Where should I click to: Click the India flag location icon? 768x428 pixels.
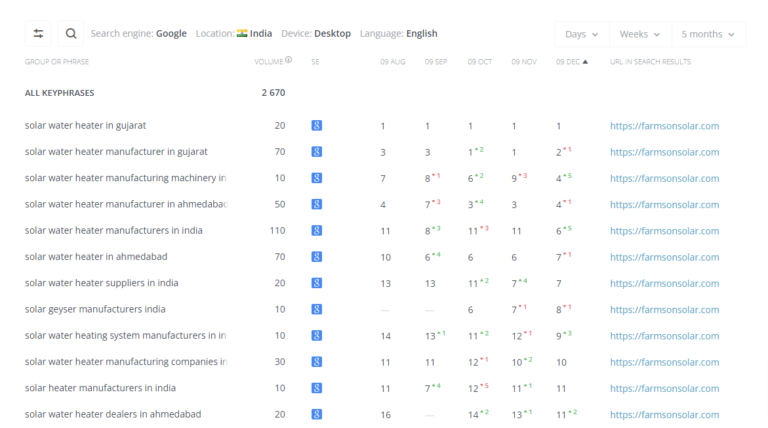[242, 33]
